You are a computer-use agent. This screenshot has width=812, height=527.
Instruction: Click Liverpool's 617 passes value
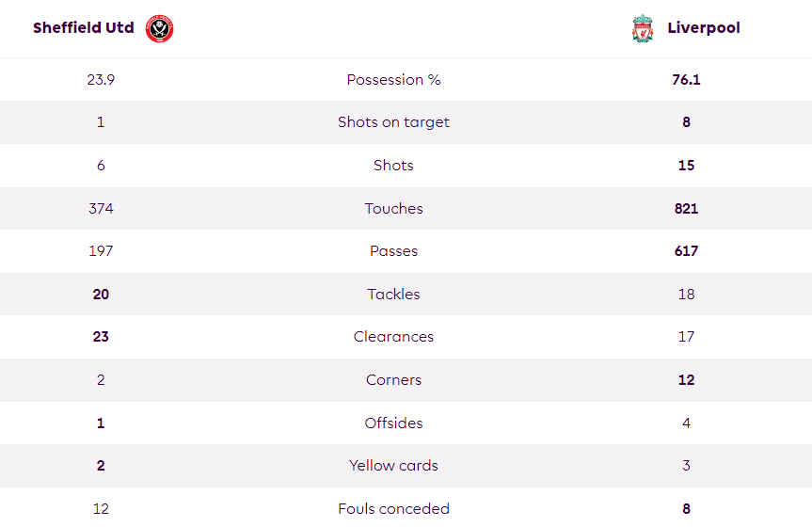[686, 251]
